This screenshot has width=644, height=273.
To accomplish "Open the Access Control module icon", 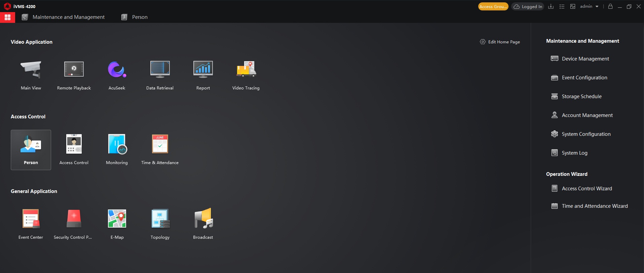I will click(x=74, y=150).
